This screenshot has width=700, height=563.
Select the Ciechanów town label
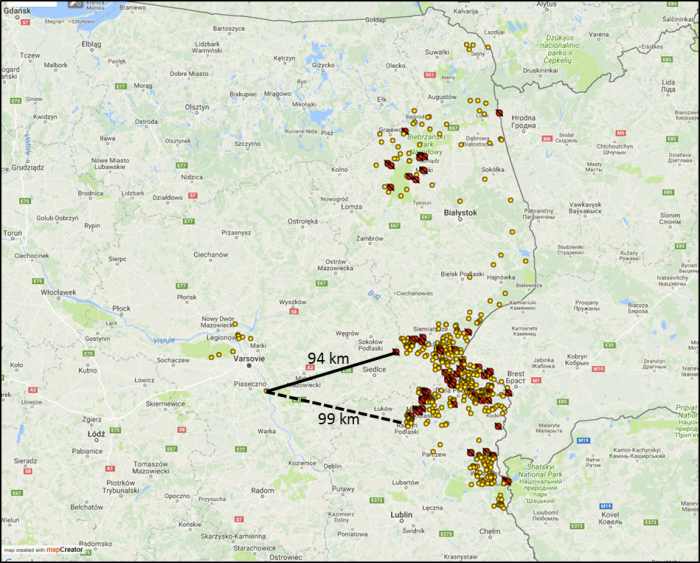pos(211,254)
